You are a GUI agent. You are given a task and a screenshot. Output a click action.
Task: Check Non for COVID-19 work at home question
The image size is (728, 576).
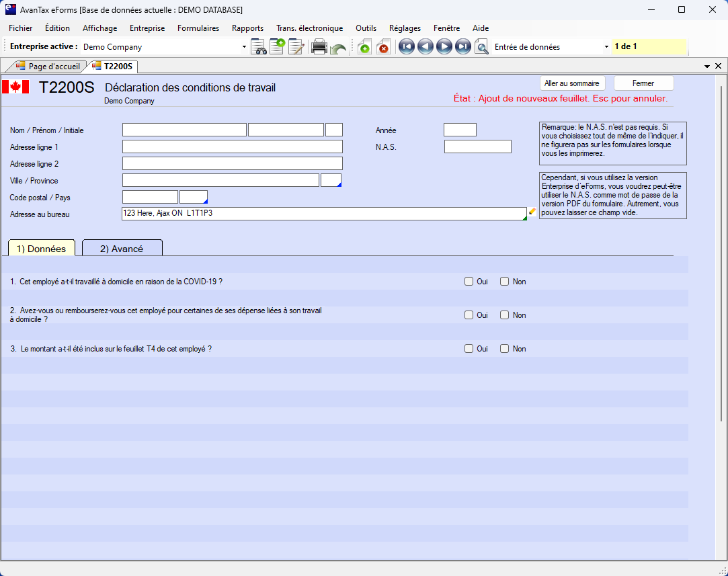(505, 281)
